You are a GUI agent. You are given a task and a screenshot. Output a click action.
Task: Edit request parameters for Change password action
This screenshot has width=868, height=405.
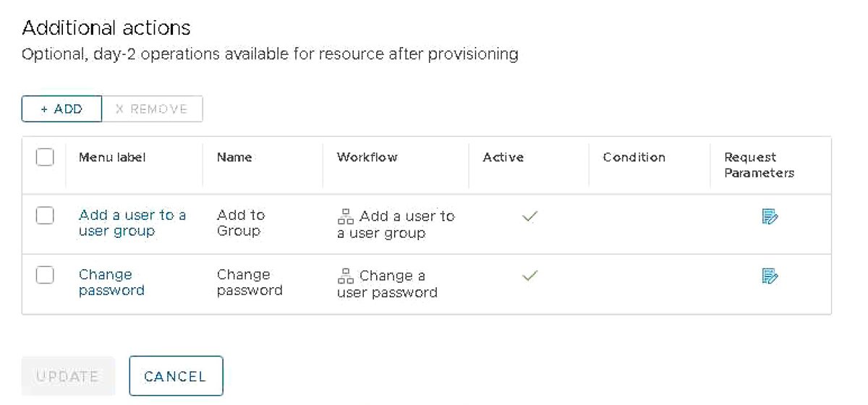click(x=770, y=276)
